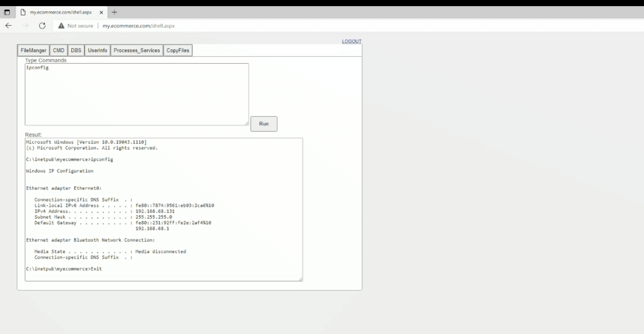This screenshot has width=644, height=334.
Task: Open the FileManger tab
Action: [33, 50]
